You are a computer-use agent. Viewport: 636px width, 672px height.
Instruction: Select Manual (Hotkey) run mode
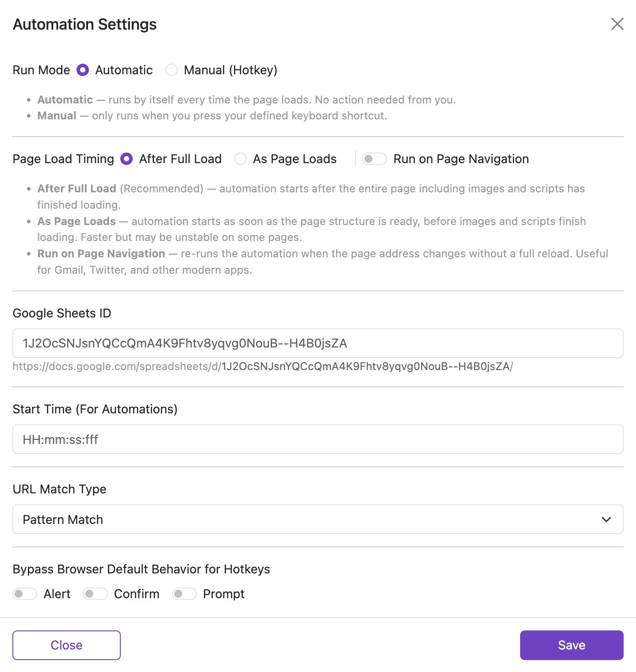[172, 70]
